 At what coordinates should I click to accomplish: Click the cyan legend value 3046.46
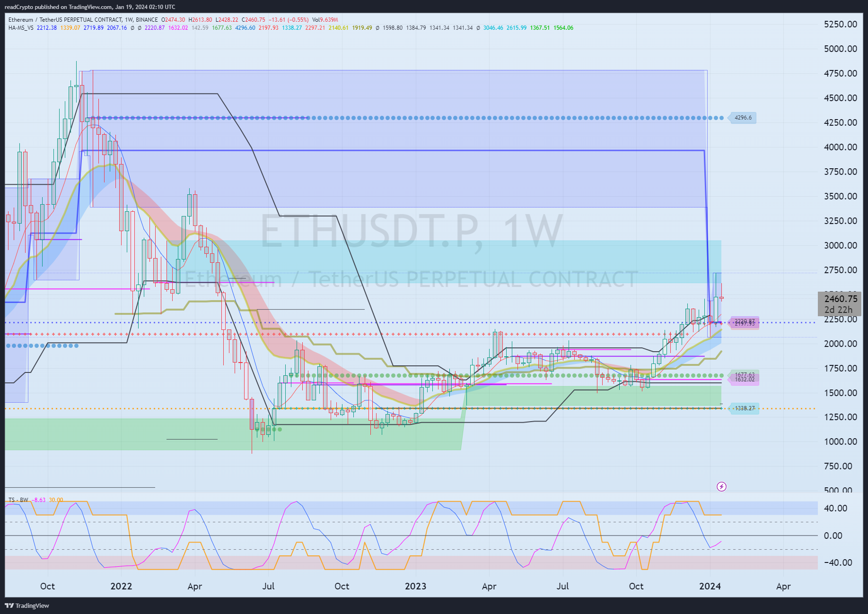coord(493,28)
